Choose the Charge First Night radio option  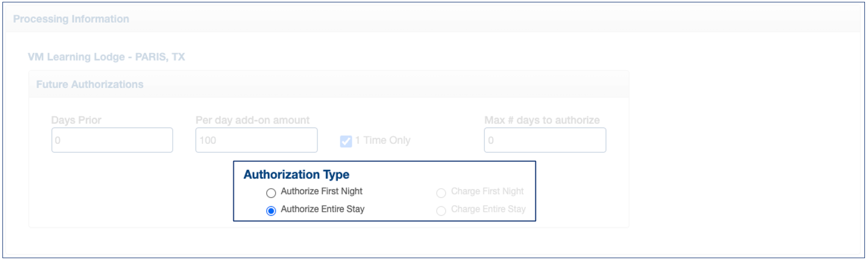pyautogui.click(x=441, y=193)
